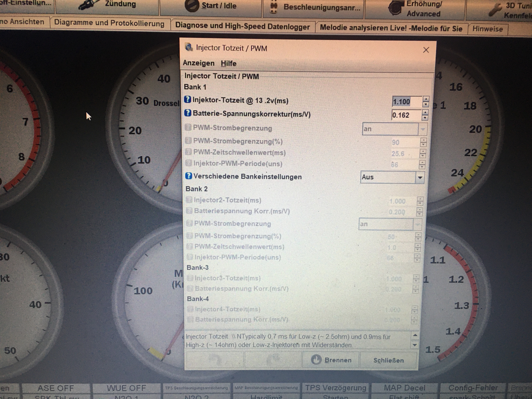
Task: Click the Schließen button
Action: tap(388, 360)
